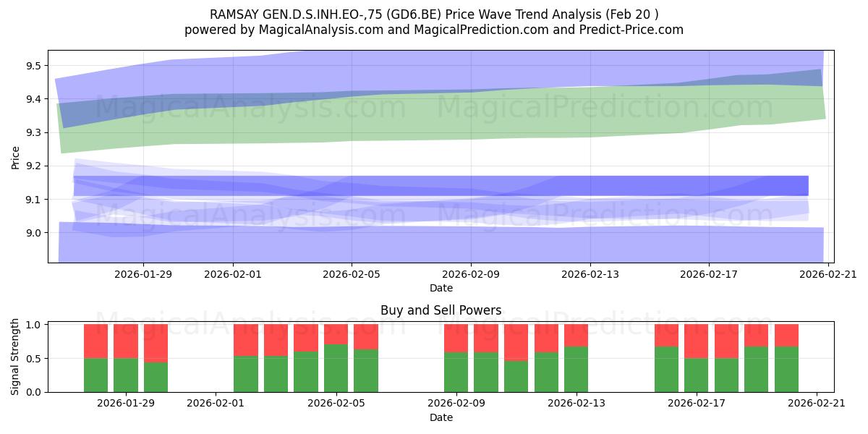Click the 'Signal Strength' y-axis label
The image size is (868, 434).
pos(16,357)
